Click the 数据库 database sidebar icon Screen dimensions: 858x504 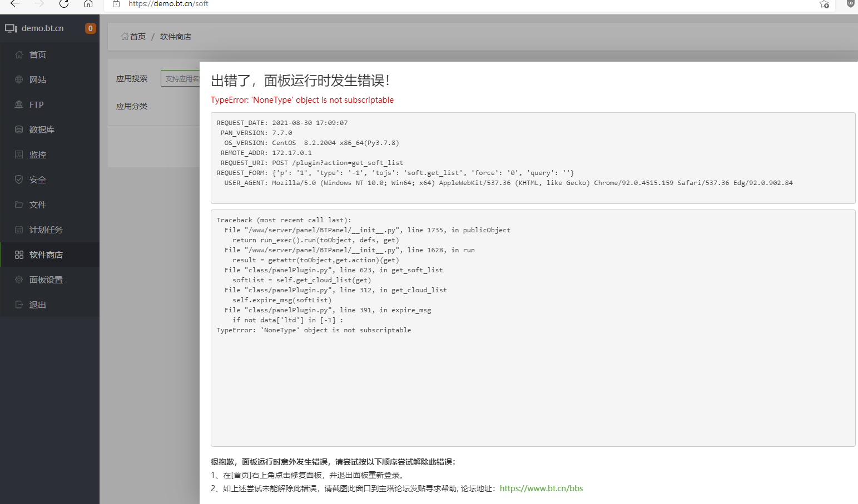[x=19, y=129]
